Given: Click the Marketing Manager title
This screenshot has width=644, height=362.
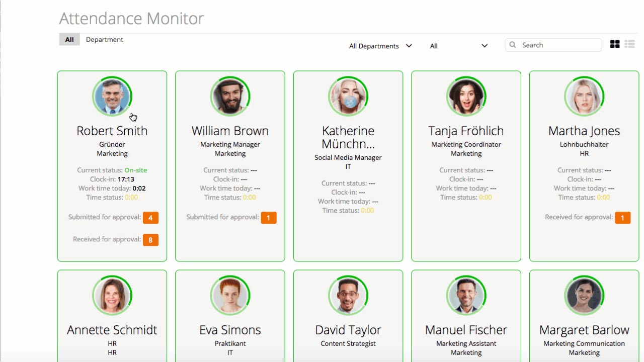Looking at the screenshot, I should 230,144.
